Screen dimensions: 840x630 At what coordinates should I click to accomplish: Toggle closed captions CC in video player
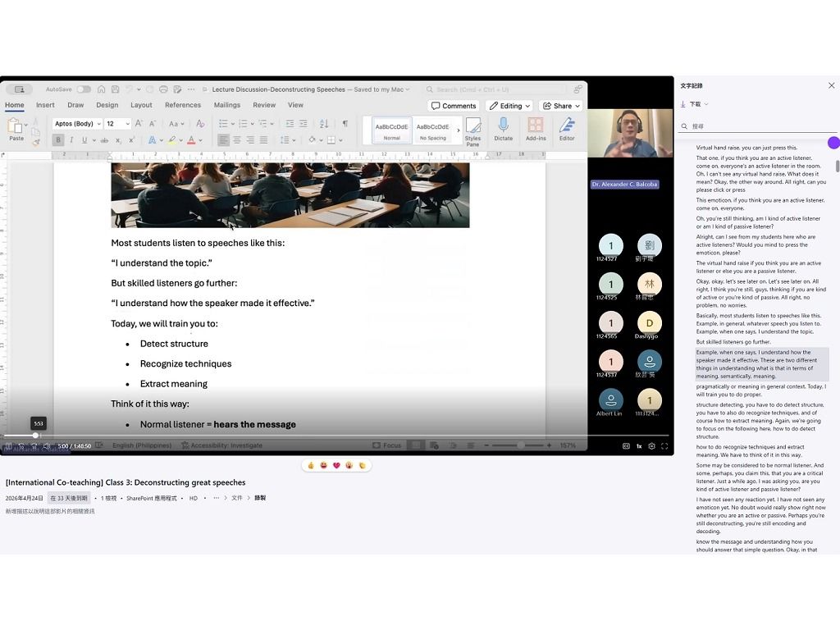[x=626, y=445]
